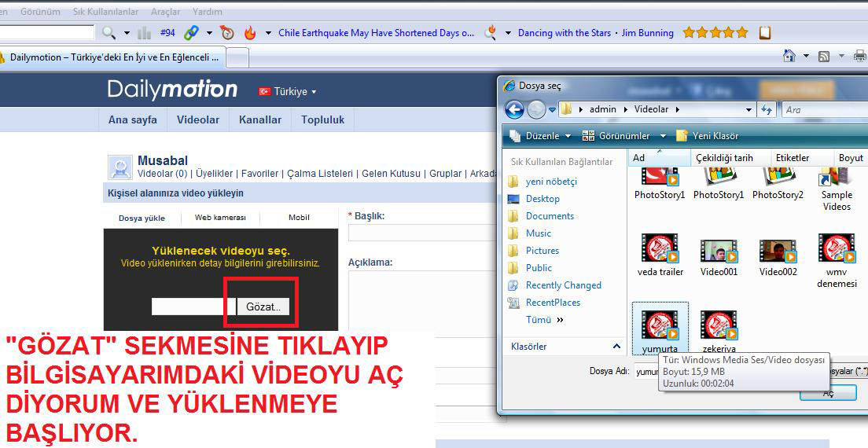
Task: Click the browser Home icon
Action: coord(789,56)
